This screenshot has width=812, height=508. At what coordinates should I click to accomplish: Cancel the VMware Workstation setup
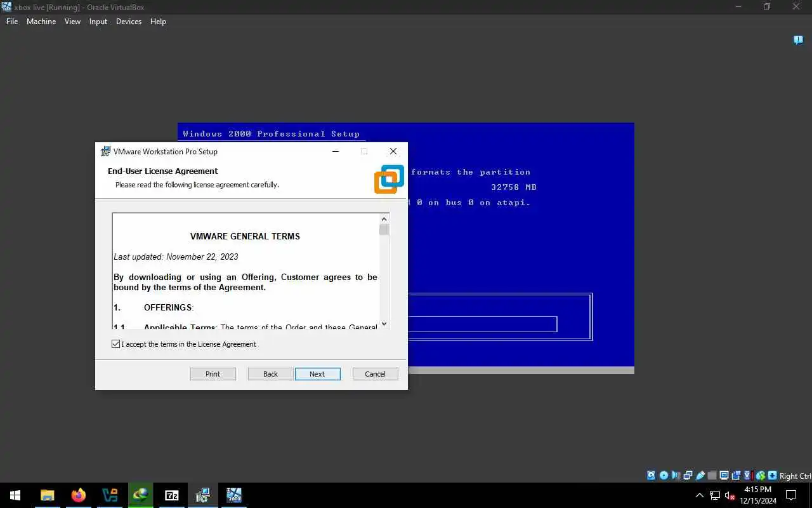tap(376, 374)
